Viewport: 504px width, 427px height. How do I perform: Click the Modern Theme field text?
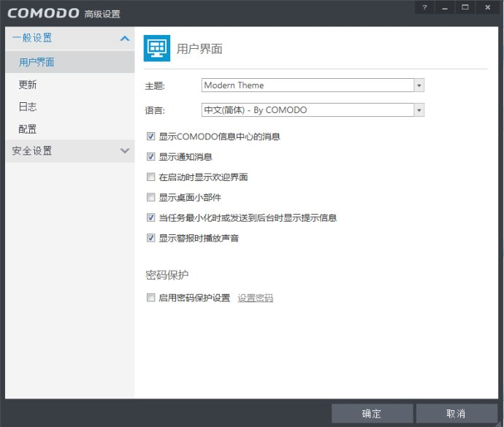click(234, 85)
